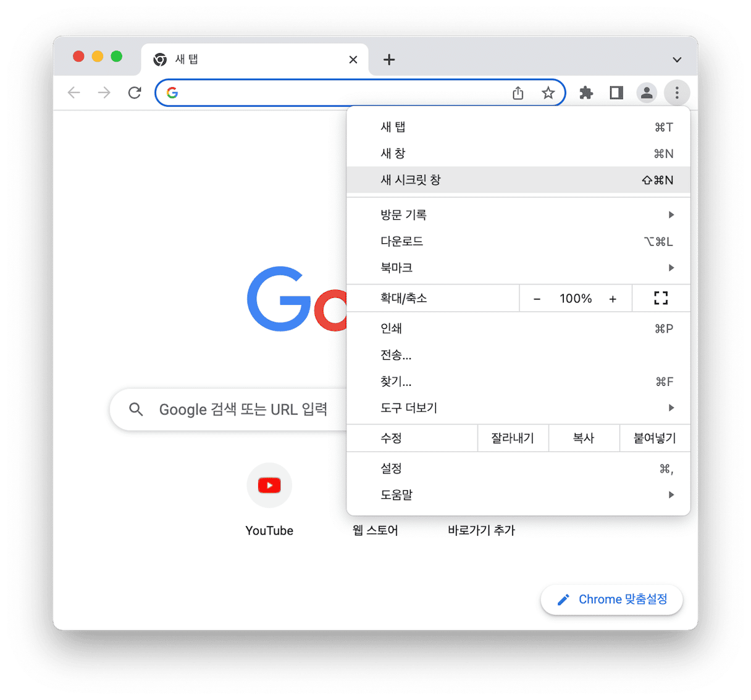Expand the 도구 더보기 submenu
The height and width of the screenshot is (700, 751).
point(518,408)
